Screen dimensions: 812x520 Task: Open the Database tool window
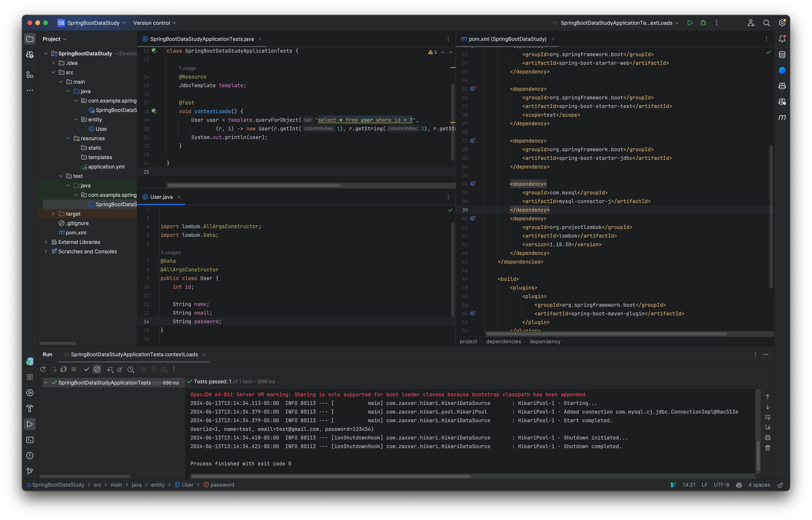782,54
